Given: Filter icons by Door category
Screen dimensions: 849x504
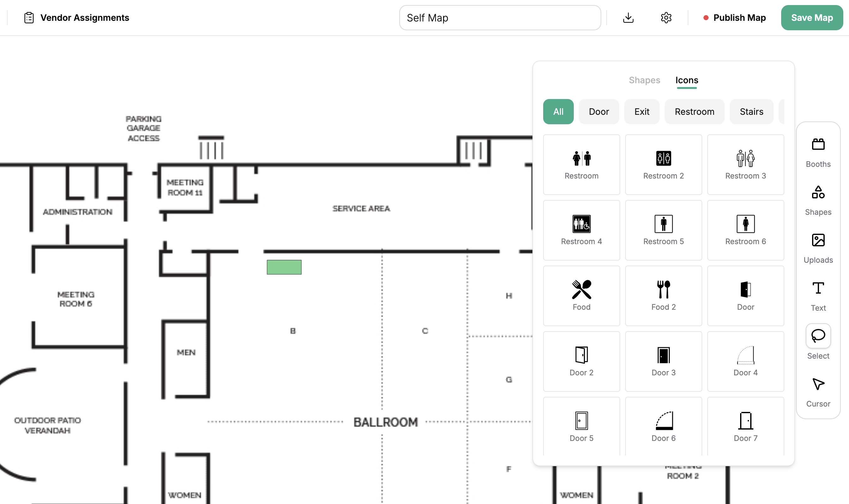Looking at the screenshot, I should (598, 112).
